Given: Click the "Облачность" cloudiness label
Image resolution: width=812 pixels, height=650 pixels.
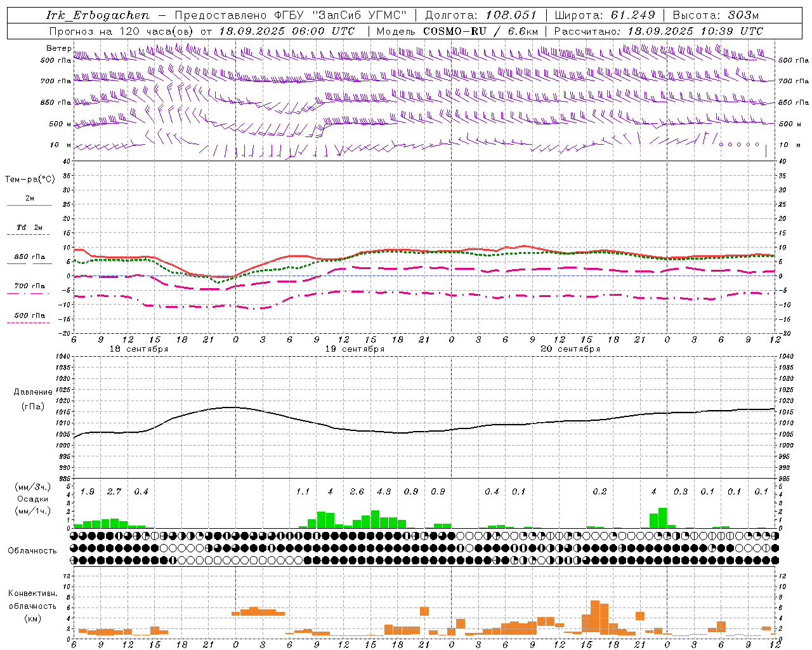Looking at the screenshot, I should [x=32, y=550].
